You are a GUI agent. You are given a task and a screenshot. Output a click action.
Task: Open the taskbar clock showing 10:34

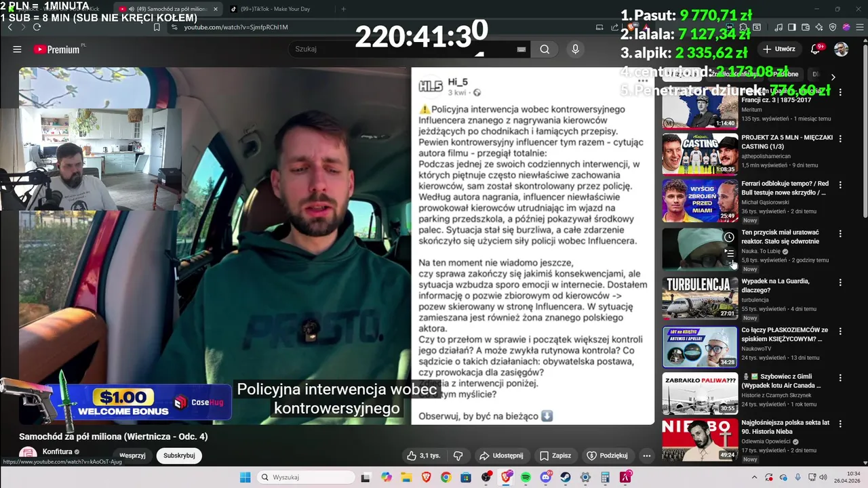(x=847, y=477)
